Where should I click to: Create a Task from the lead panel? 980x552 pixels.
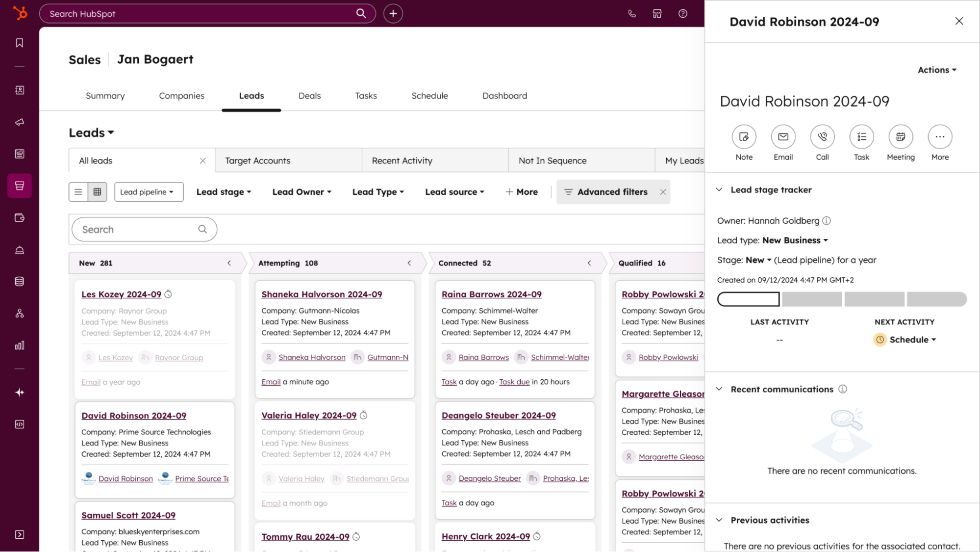862,137
